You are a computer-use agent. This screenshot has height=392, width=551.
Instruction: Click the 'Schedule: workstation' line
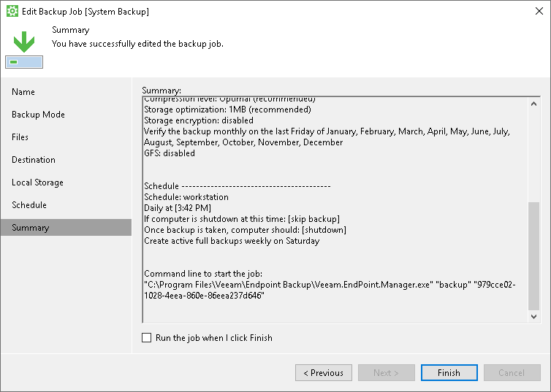pyautogui.click(x=186, y=197)
